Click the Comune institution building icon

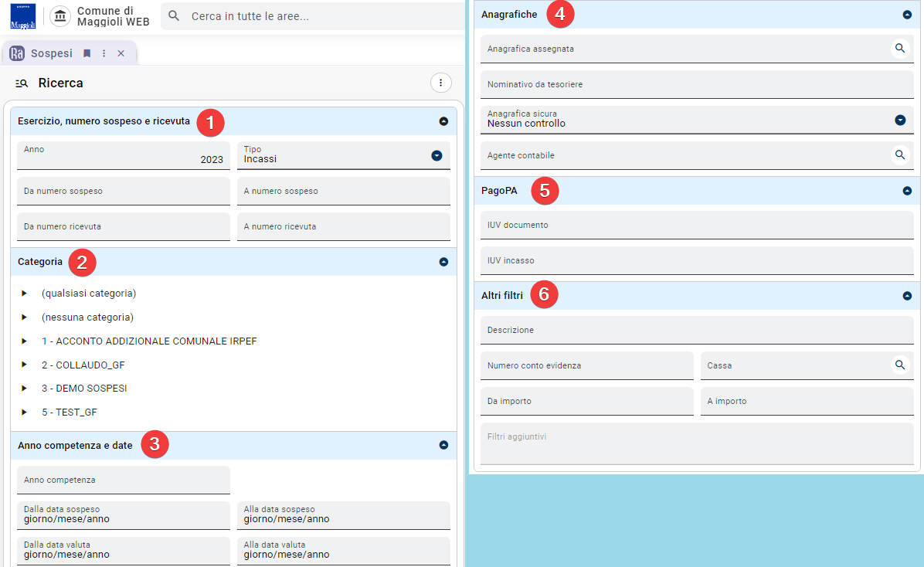[x=60, y=16]
